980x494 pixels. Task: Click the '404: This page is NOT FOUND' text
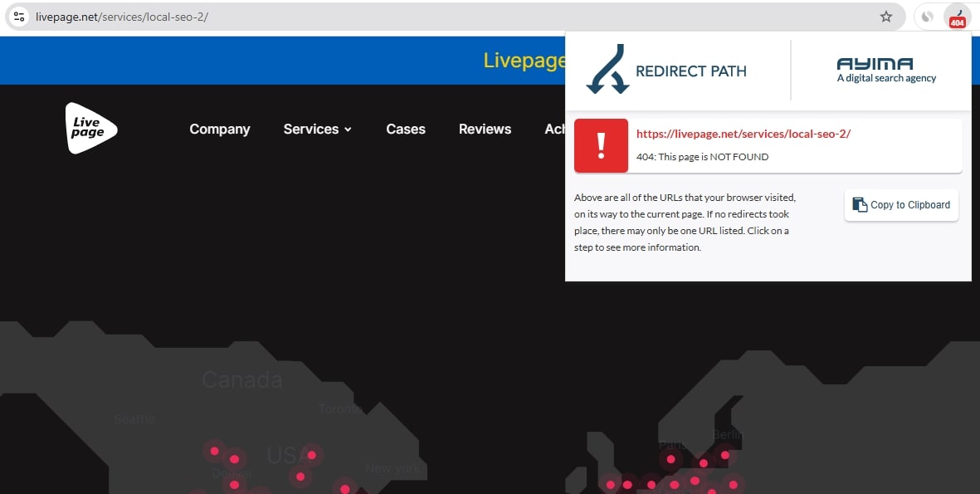(702, 157)
